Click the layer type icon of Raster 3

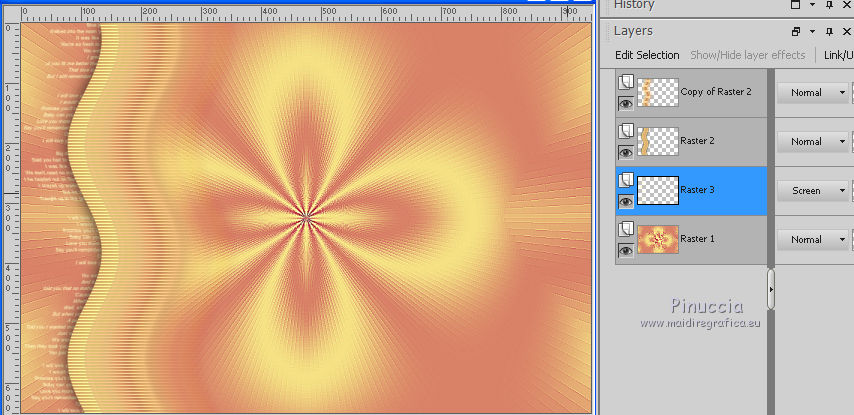point(626,181)
